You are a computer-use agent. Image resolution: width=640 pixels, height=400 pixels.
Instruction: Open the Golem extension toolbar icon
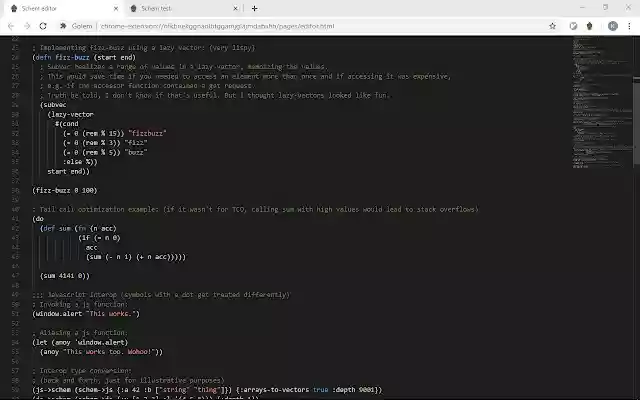click(x=589, y=26)
